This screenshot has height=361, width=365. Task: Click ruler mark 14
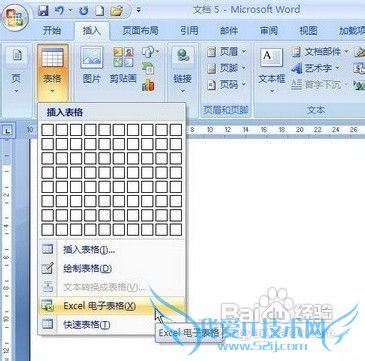click(x=246, y=130)
